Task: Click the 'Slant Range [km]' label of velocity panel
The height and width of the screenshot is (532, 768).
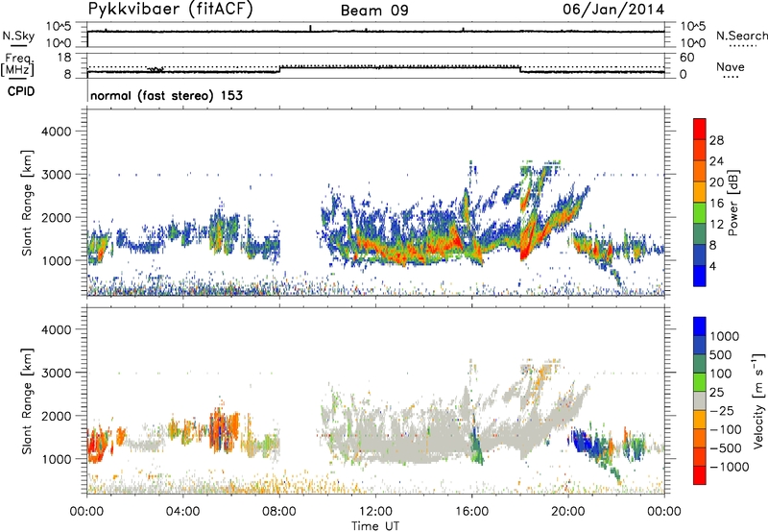Action: 27,400
